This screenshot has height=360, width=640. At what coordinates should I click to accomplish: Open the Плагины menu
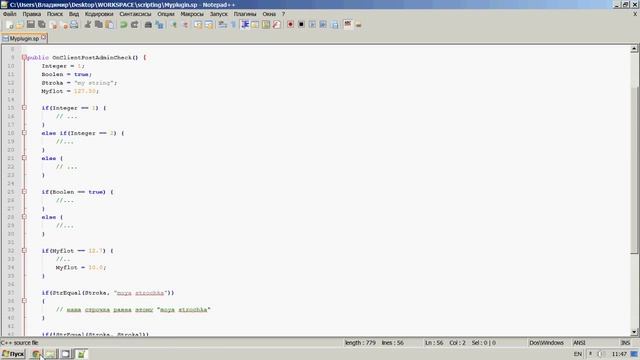(x=245, y=14)
